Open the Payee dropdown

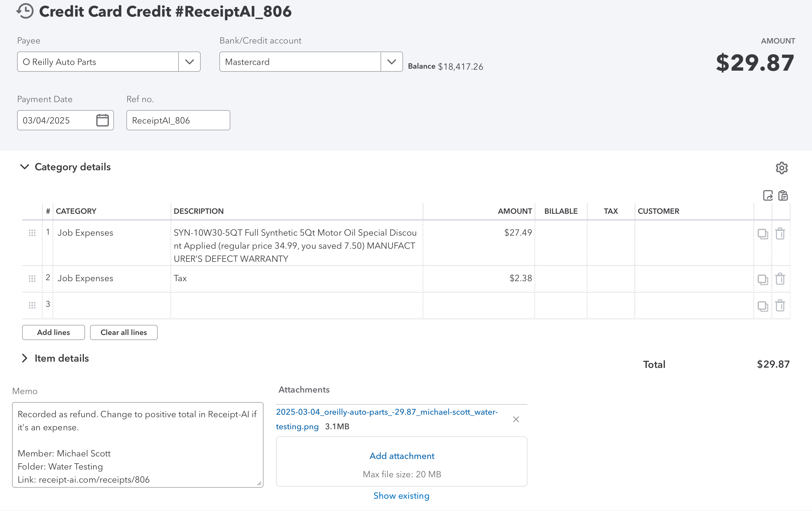click(x=189, y=62)
